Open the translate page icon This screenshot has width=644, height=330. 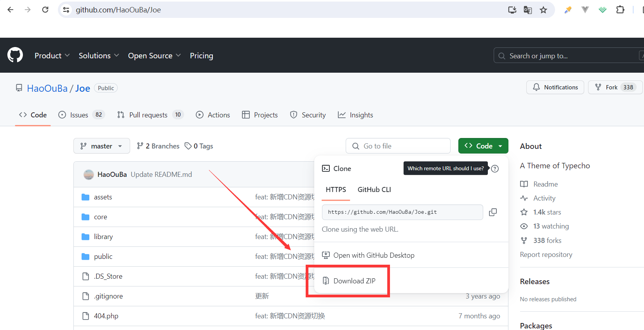tap(528, 10)
